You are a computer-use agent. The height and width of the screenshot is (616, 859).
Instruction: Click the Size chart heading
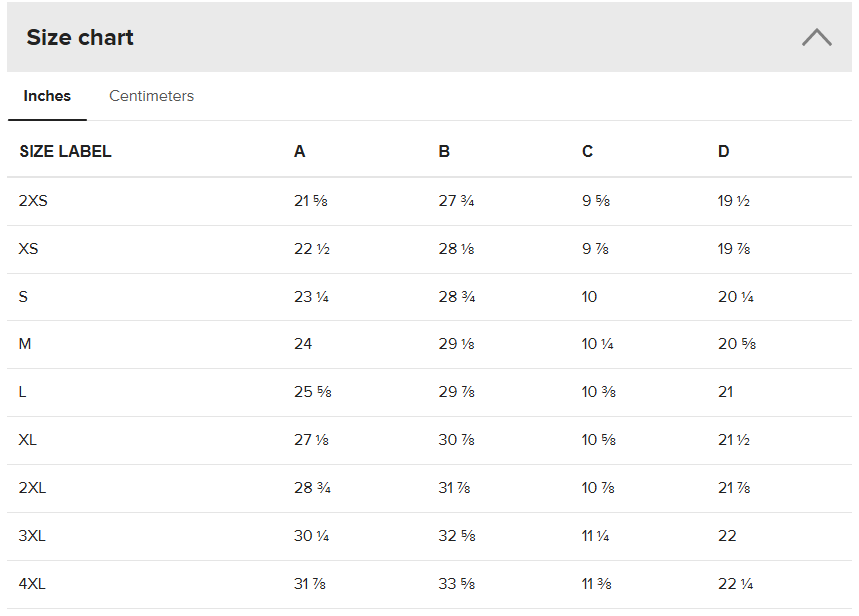point(80,37)
